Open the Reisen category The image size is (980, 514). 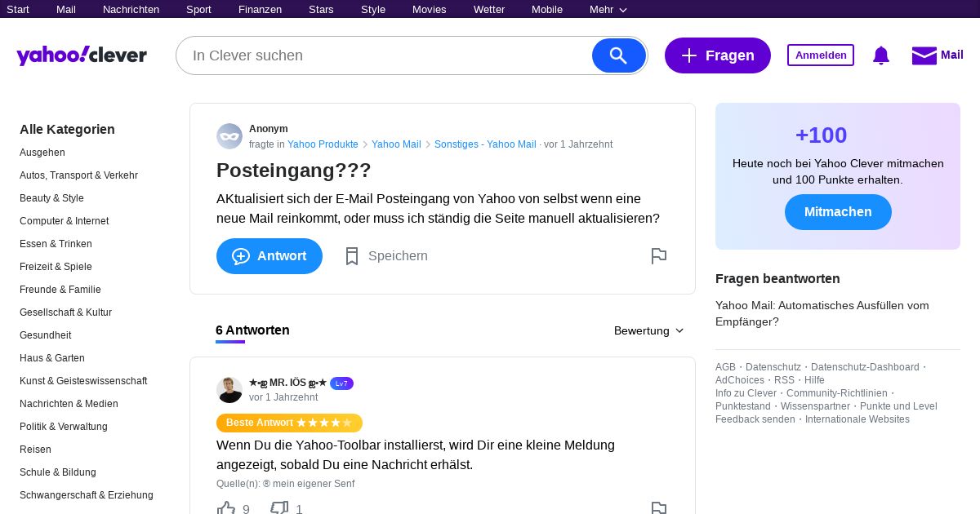(x=35, y=450)
